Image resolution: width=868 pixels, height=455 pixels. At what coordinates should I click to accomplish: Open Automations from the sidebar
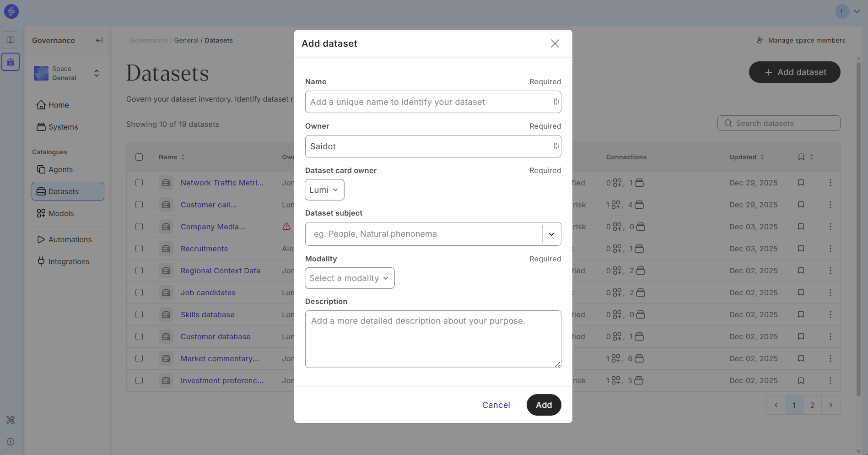pos(70,239)
